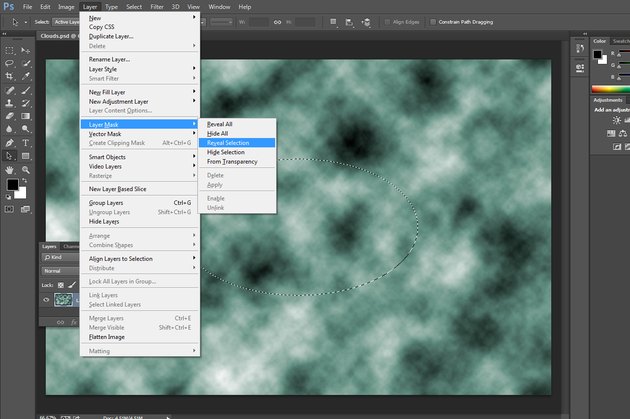Reset default foreground and background colors

point(8,197)
